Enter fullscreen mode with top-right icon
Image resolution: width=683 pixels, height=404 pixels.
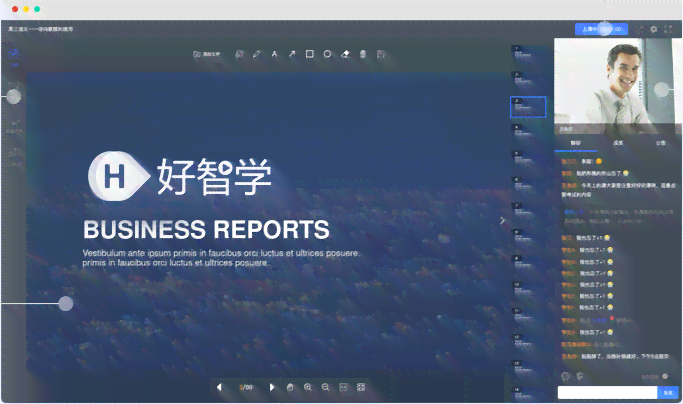pos(668,29)
